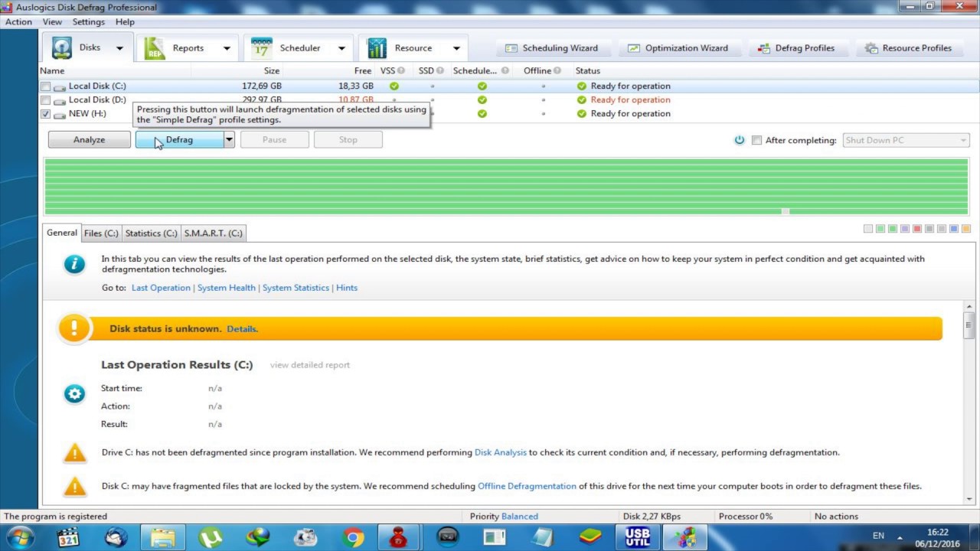
Task: Open Resource Profiles
Action: point(909,47)
